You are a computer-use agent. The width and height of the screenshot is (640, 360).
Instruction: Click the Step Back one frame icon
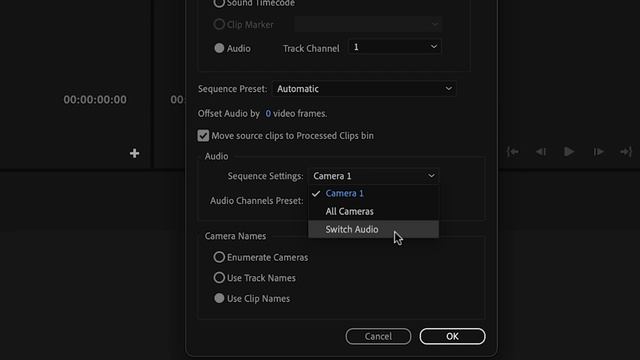[x=541, y=152]
